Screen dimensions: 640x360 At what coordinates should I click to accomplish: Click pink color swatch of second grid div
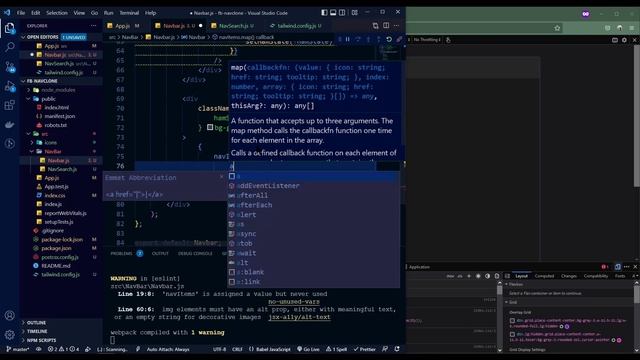[619, 340]
